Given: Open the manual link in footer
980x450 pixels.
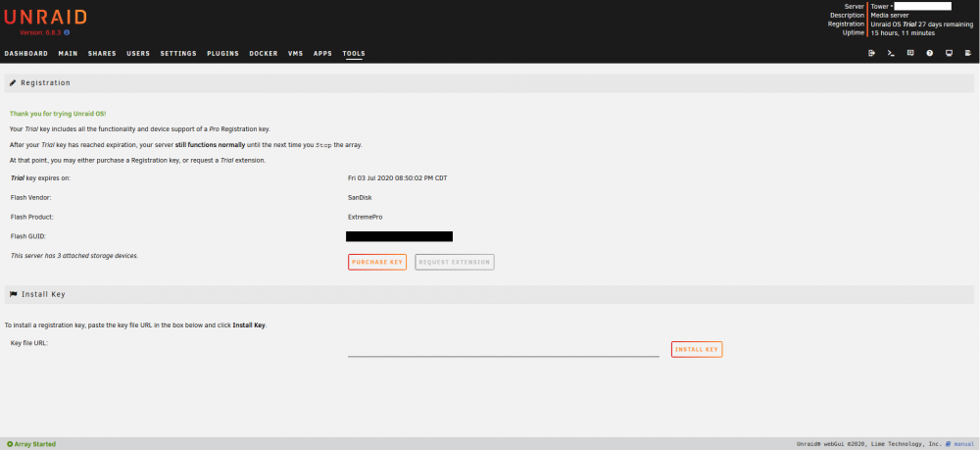Looking at the screenshot, I should point(963,444).
